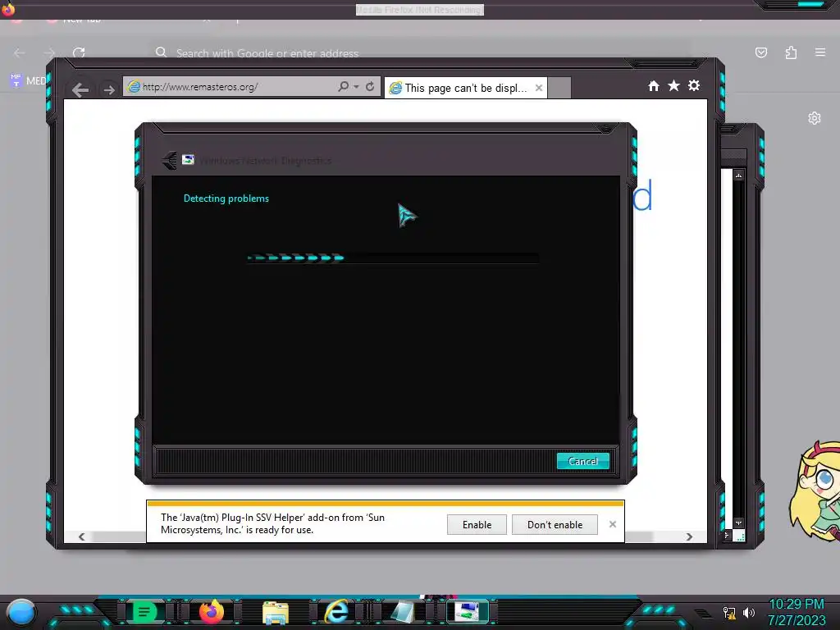The height and width of the screenshot is (630, 840).
Task: Switch to Firefox from the taskbar
Action: point(211,612)
